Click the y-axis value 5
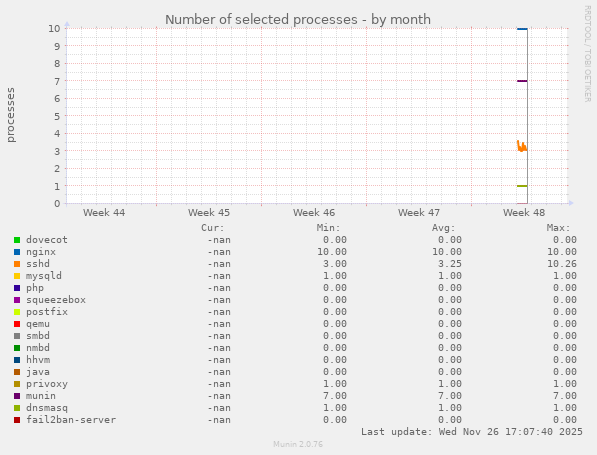This screenshot has width=597, height=455. coord(57,116)
